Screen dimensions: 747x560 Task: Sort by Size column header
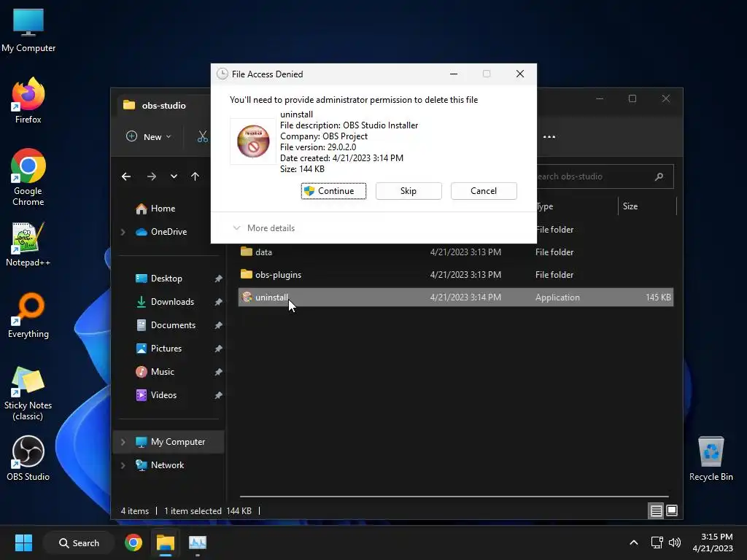click(x=647, y=206)
